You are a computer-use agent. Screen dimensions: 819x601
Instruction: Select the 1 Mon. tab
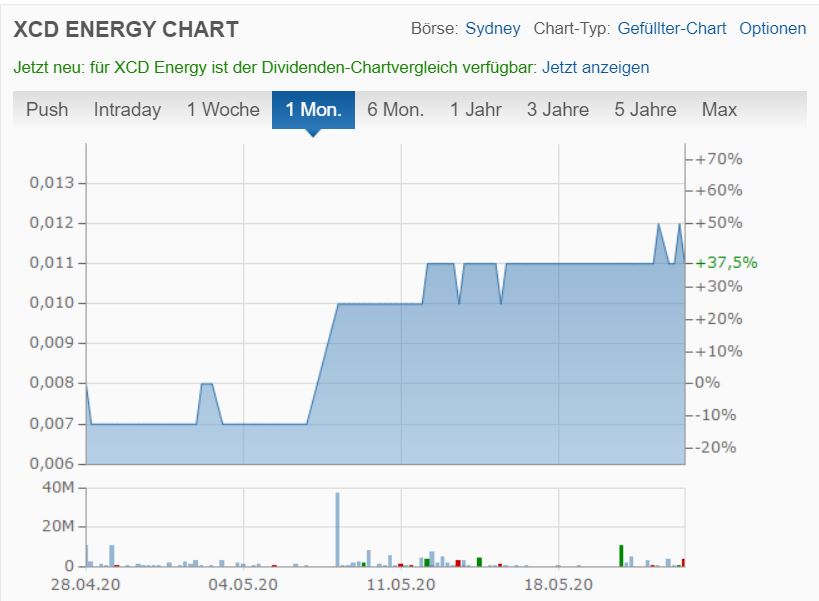click(313, 110)
